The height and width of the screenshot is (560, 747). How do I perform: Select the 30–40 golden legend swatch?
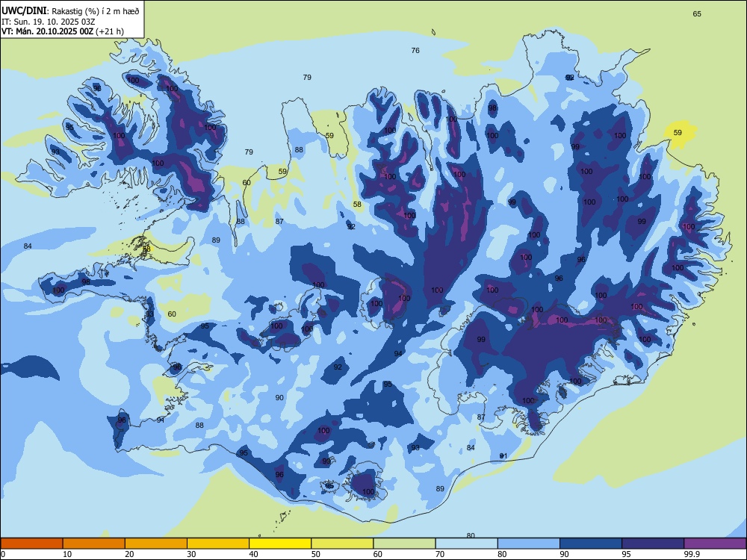[x=218, y=544]
